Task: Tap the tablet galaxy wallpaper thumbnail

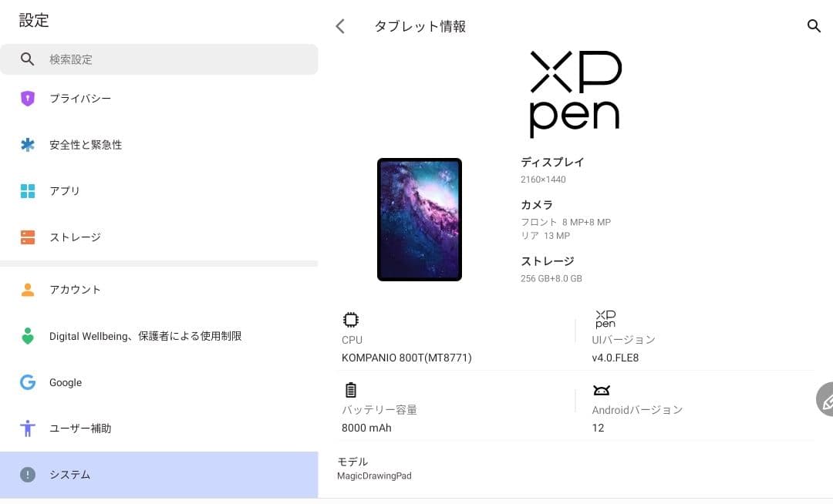Action: (420, 219)
